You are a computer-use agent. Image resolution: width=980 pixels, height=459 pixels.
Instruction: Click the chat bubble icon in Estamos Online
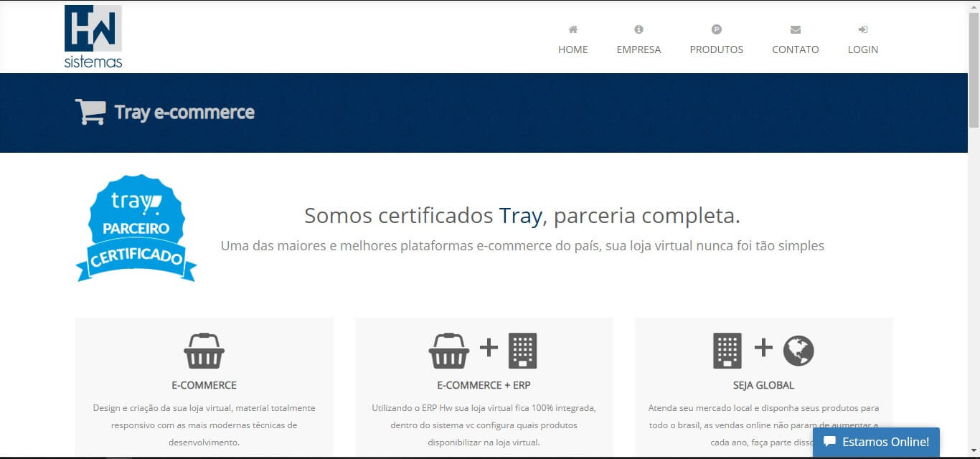coord(830,441)
